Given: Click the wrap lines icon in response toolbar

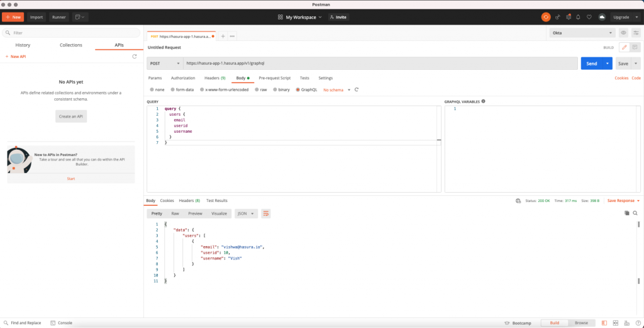Looking at the screenshot, I should click(x=266, y=213).
